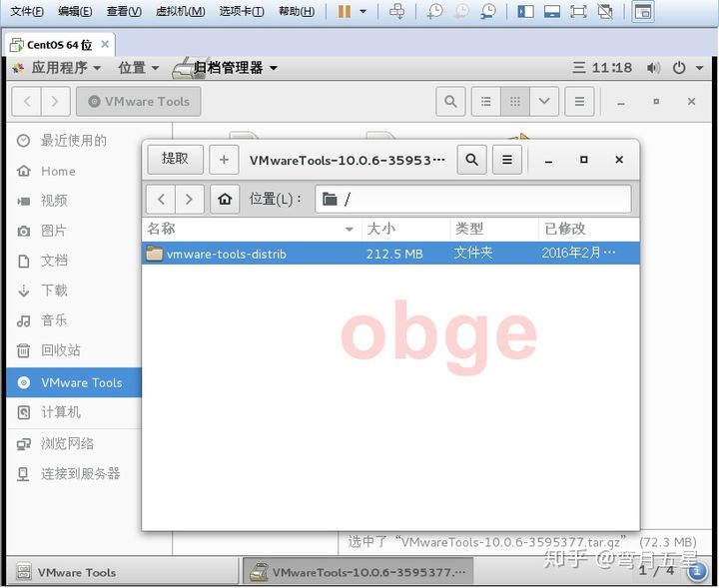
Task: Click the home icon in archive manager
Action: click(225, 200)
